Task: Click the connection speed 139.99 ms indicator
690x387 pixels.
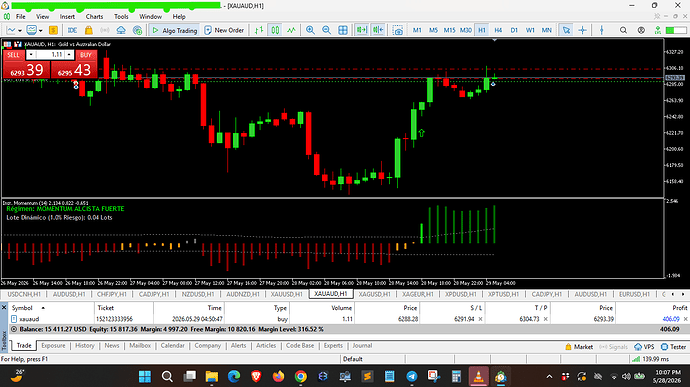Action: click(650, 359)
